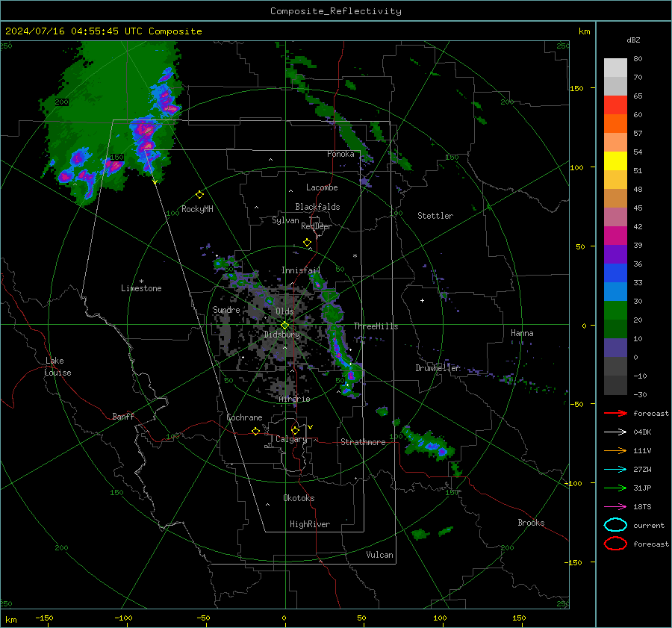
Task: Click the Ponoka label
Action: (340, 154)
